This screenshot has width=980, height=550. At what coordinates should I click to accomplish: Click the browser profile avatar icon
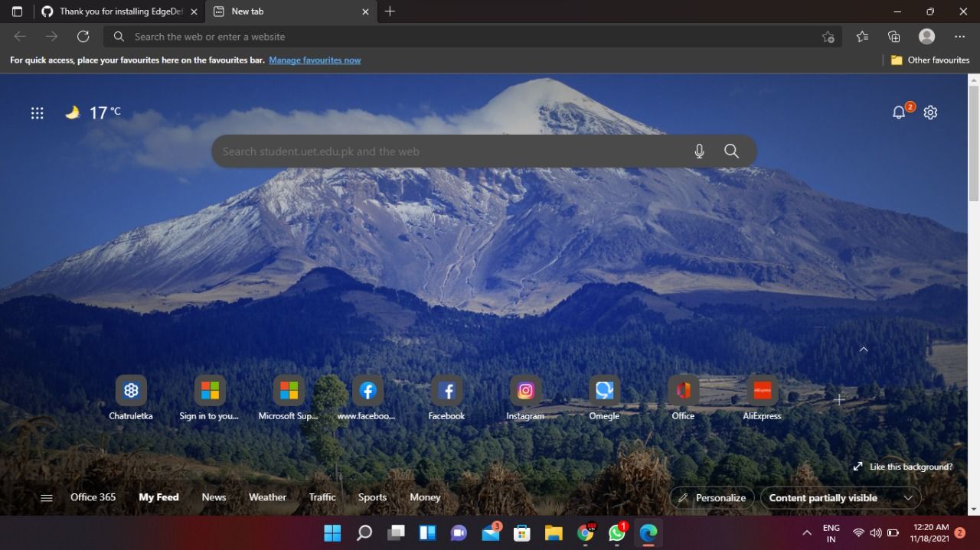pyautogui.click(x=926, y=36)
